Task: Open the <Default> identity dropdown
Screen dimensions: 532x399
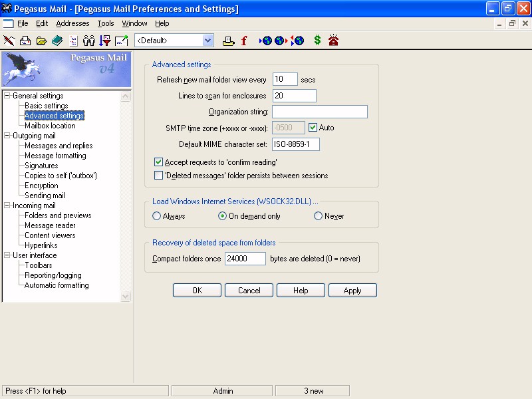Action: point(207,41)
